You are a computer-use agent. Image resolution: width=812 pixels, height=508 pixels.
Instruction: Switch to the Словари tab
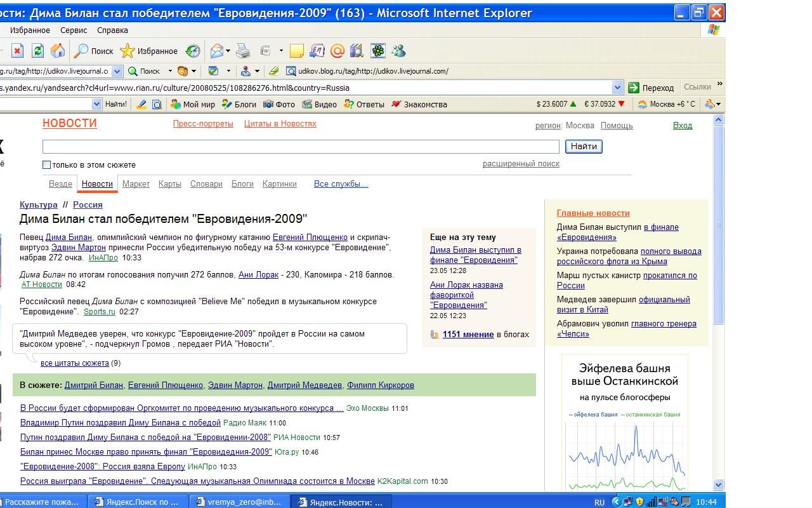[206, 184]
